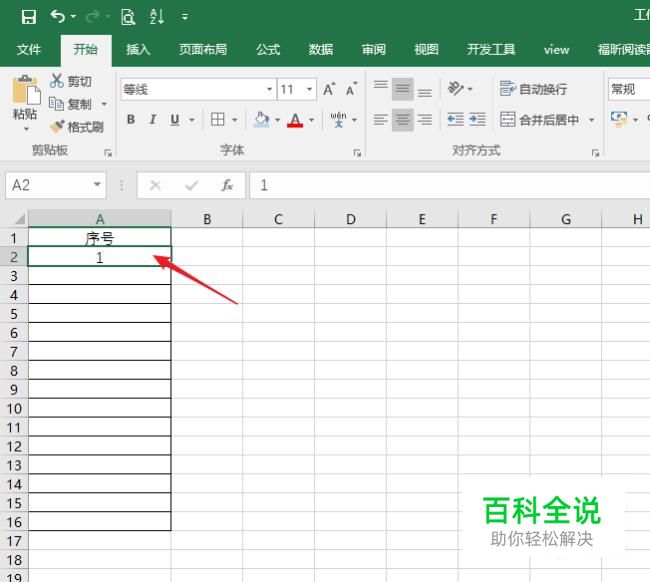
Task: Toggle Bold formatting
Action: (131, 119)
